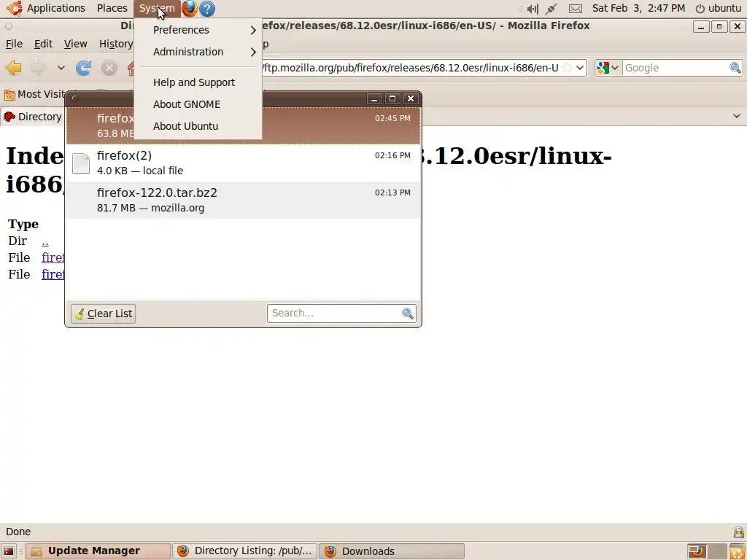The width and height of the screenshot is (747, 560).
Task: Click the Downloads search magnifier icon
Action: point(408,314)
